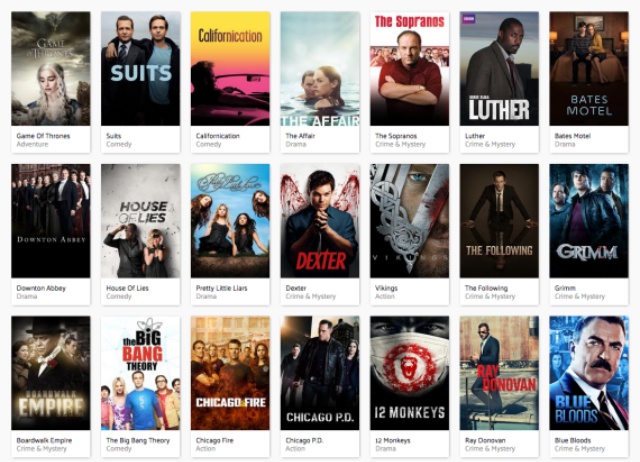Open the Downton Abbey poster

51,221
